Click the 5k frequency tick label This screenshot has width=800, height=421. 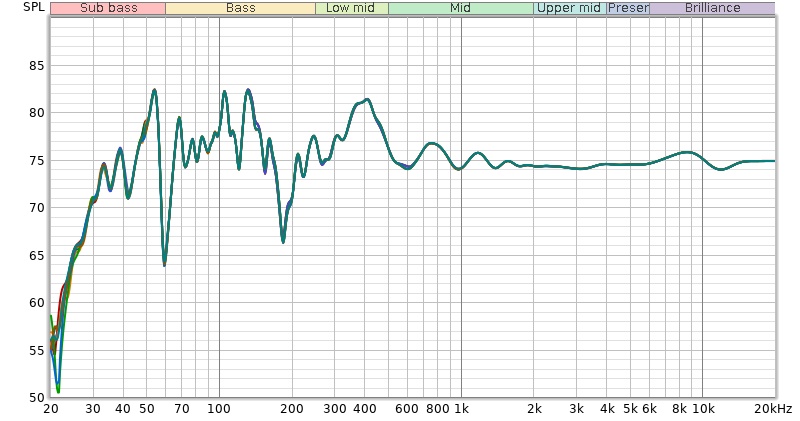click(x=631, y=409)
